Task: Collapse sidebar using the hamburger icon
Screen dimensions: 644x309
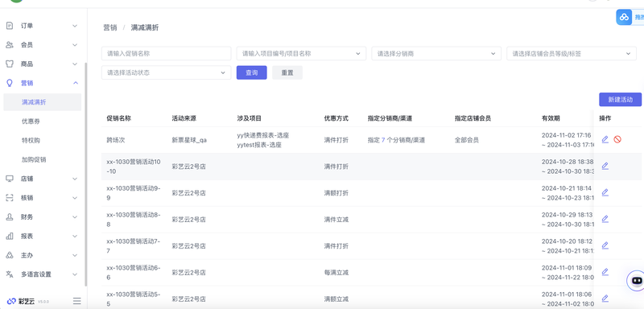Action: [x=76, y=301]
